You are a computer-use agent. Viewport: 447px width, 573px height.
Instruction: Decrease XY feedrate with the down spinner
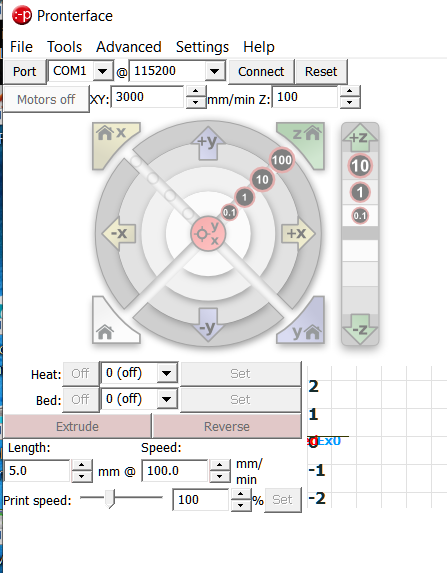pyautogui.click(x=196, y=102)
